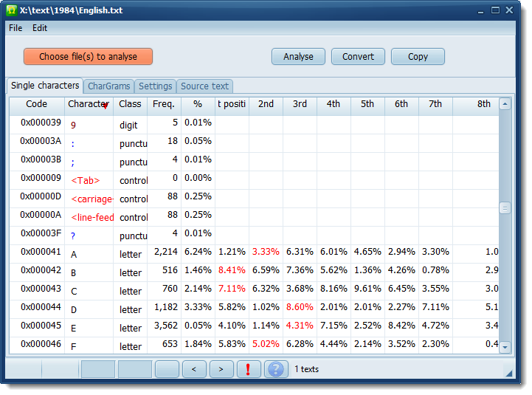The width and height of the screenshot is (532, 395).
Task: Open the Source text tab
Action: pos(204,86)
